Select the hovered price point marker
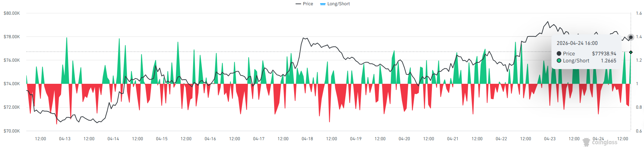 coord(631,37)
